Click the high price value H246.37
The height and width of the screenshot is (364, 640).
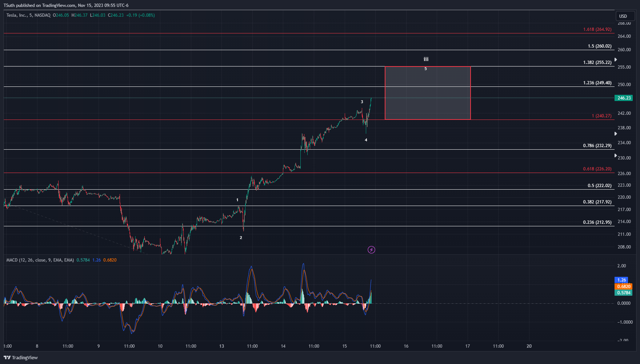(80, 15)
